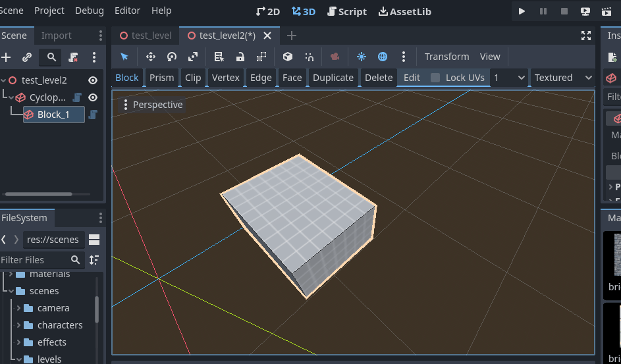The width and height of the screenshot is (621, 364).
Task: Toggle the preview sunlight icon
Action: click(x=361, y=57)
